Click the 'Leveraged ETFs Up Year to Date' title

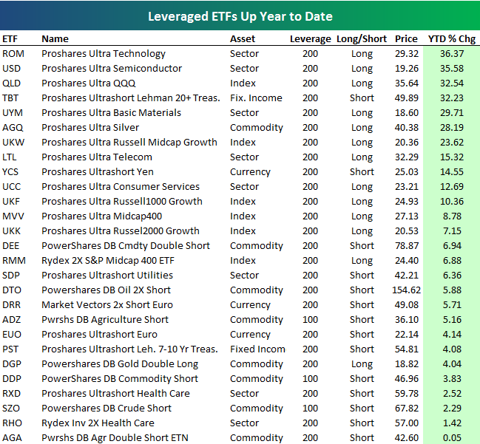240,16
